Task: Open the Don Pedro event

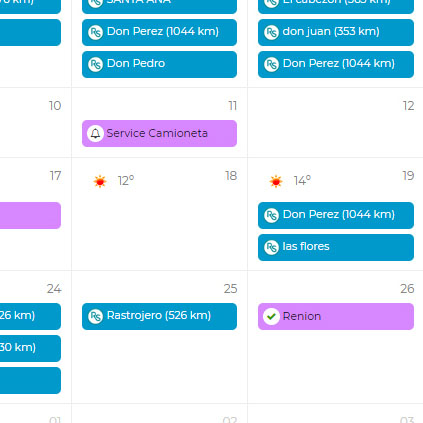Action: [x=159, y=64]
